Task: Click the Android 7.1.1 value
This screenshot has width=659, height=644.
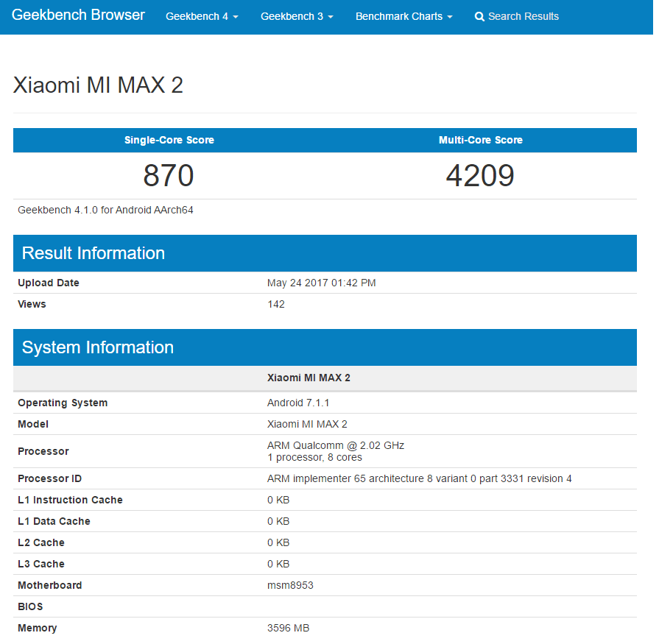Action: coord(298,403)
